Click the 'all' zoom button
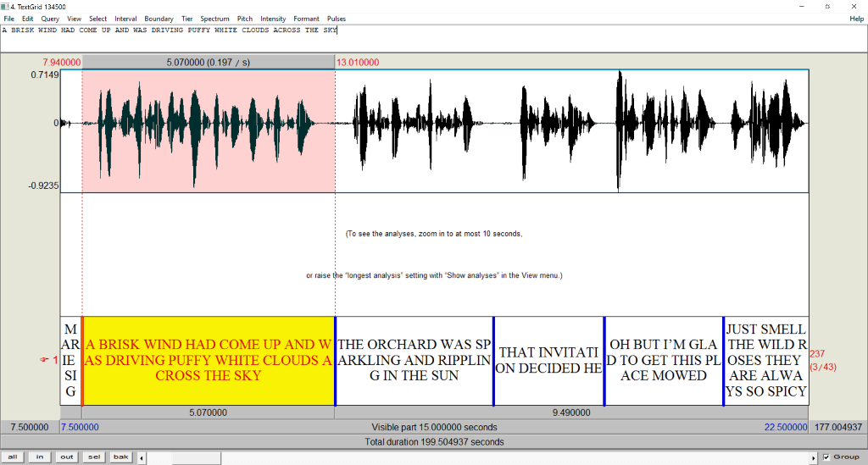 13,457
